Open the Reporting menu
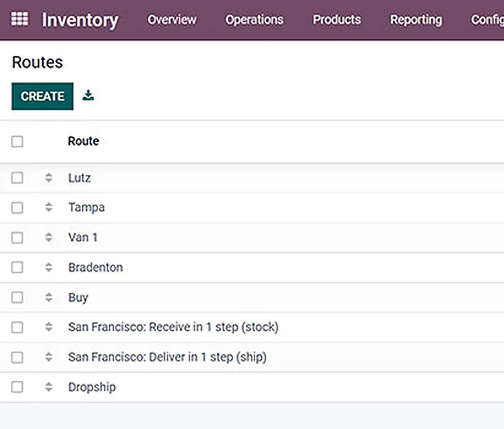This screenshot has height=429, width=504. 416,20
